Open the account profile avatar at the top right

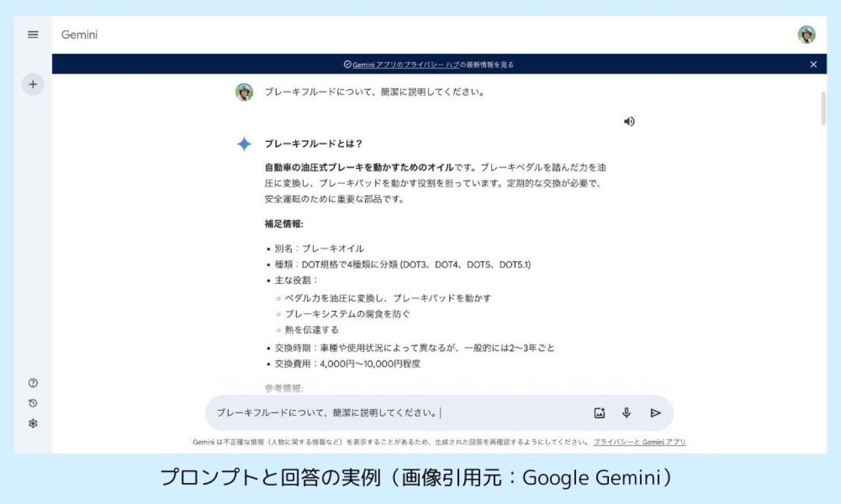point(806,35)
